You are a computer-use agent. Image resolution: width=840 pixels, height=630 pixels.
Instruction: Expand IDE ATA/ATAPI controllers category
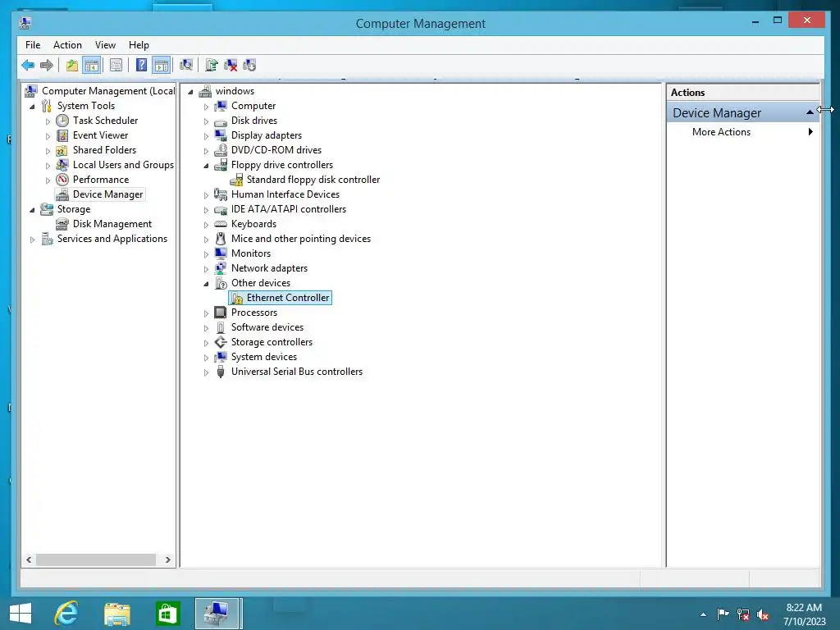tap(206, 210)
